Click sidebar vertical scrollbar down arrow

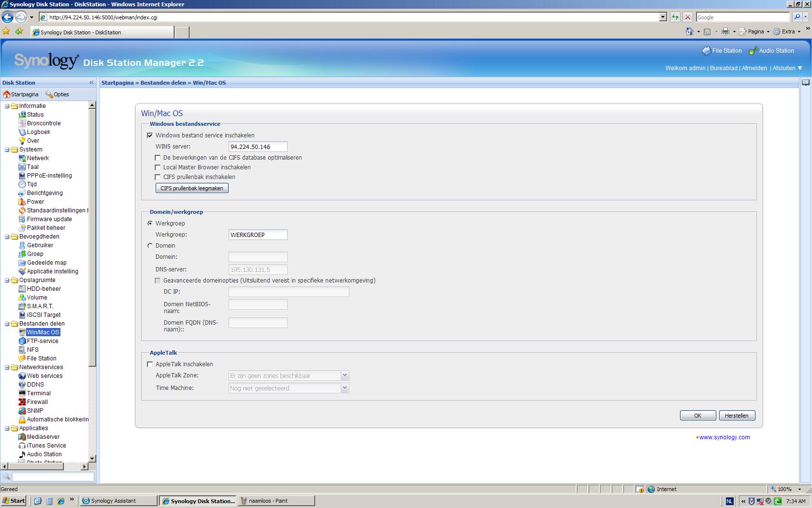click(92, 459)
